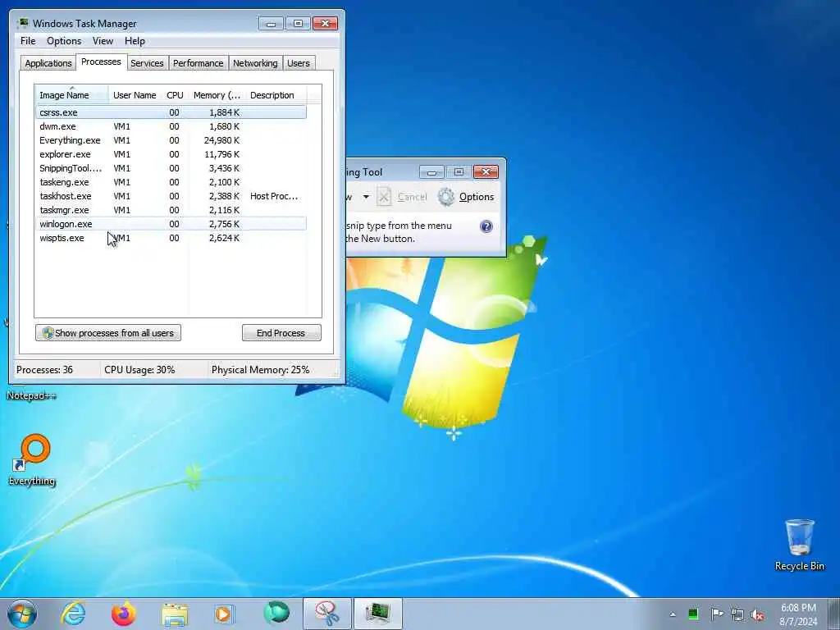Open Task Manager File menu
Image resolution: width=840 pixels, height=630 pixels.
tap(28, 41)
